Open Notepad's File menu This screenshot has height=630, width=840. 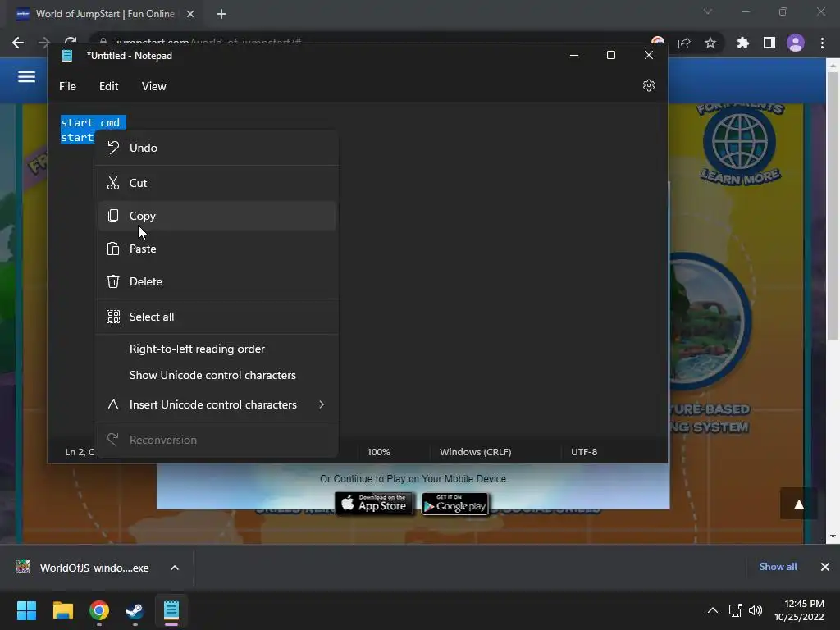pyautogui.click(x=67, y=86)
